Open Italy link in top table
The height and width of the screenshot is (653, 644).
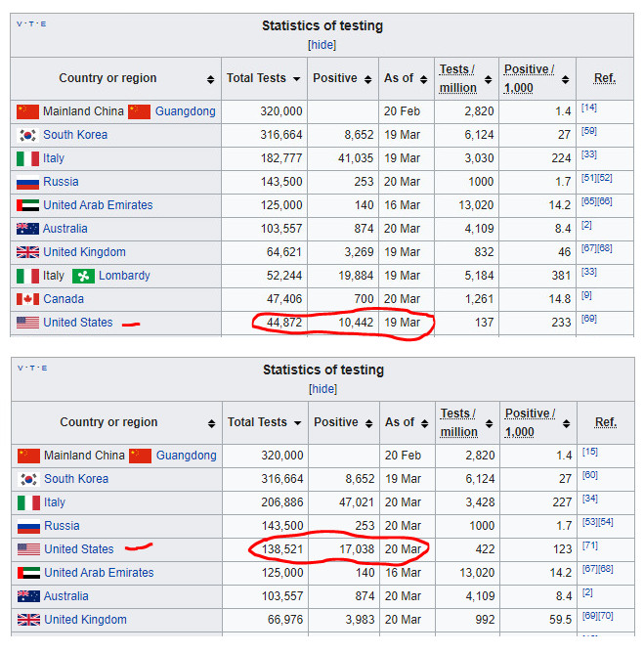(x=54, y=158)
